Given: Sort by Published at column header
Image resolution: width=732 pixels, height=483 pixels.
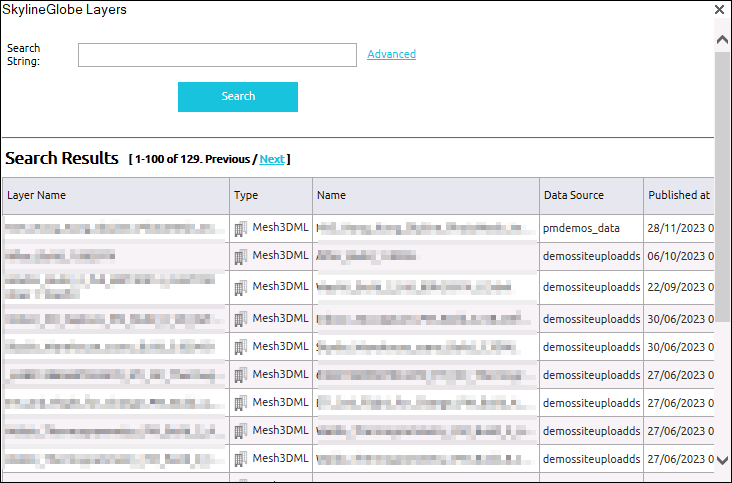Looking at the screenshot, I should click(678, 196).
